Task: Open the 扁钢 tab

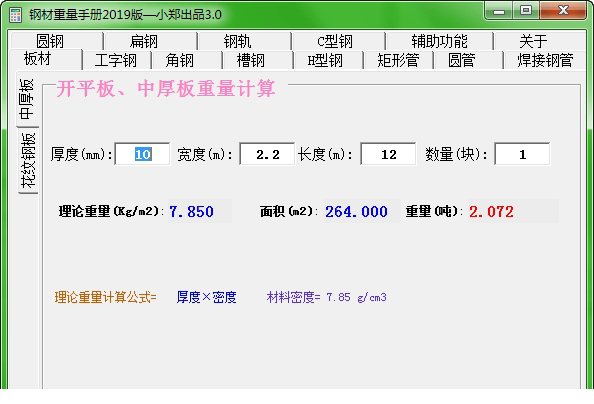Action: pyautogui.click(x=150, y=41)
